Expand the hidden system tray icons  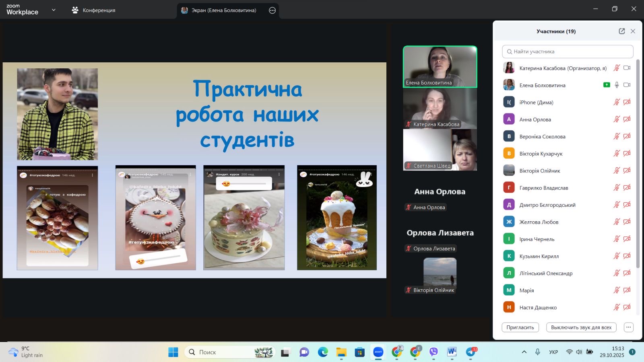(524, 352)
